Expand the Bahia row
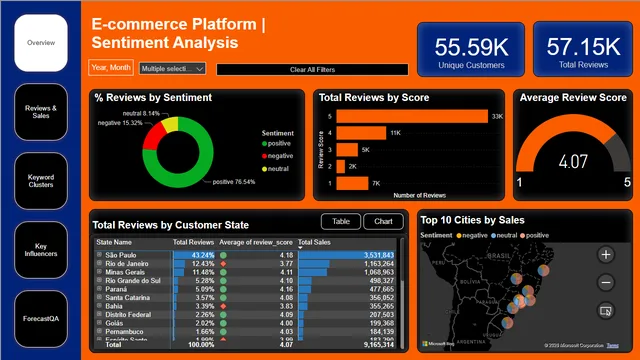Screen dimensions: 640x360 point(99,305)
